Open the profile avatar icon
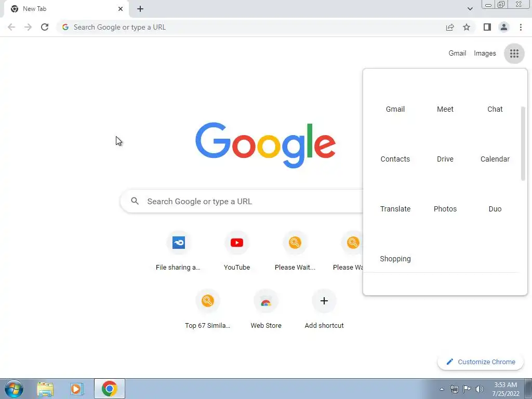The image size is (532, 399). (504, 27)
